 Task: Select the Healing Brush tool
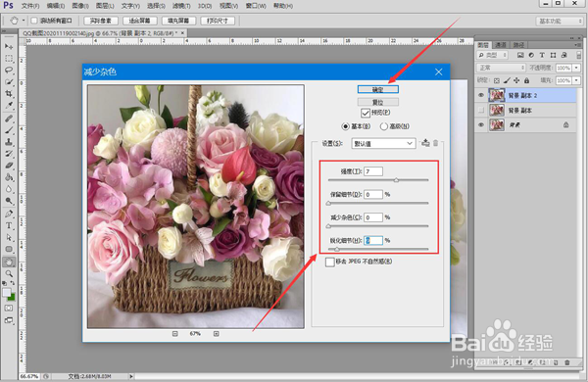coord(9,119)
